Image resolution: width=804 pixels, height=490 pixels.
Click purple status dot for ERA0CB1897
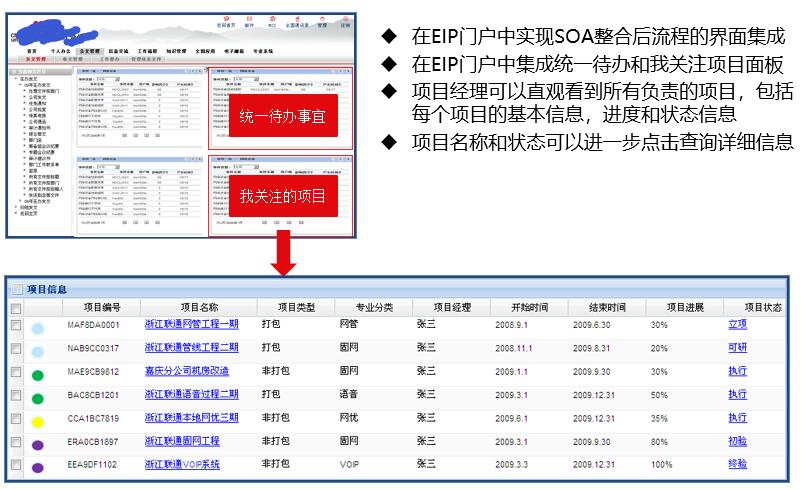(37, 445)
